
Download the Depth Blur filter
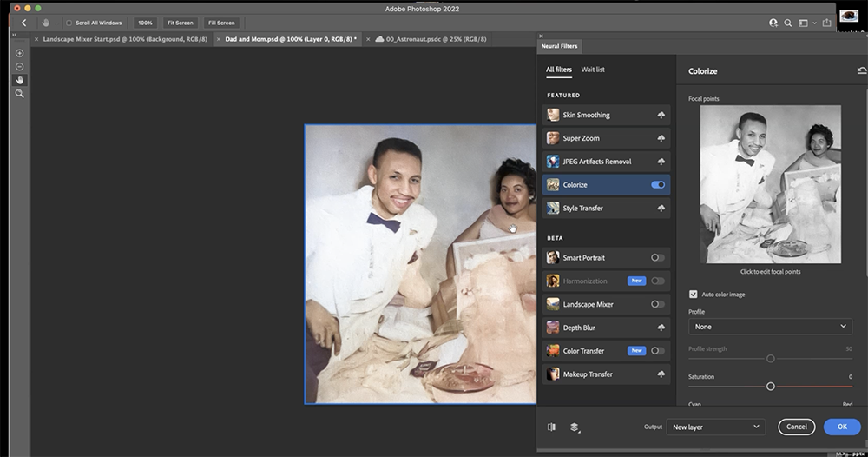pyautogui.click(x=661, y=328)
